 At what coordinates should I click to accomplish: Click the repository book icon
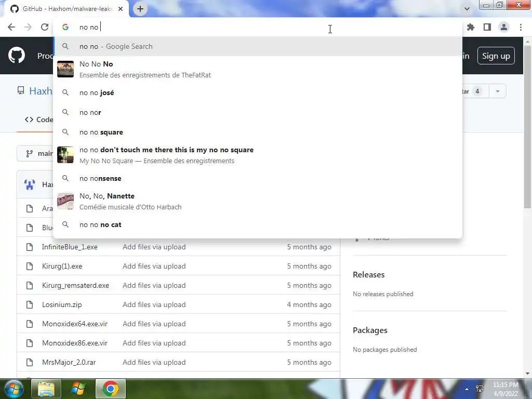(x=21, y=90)
